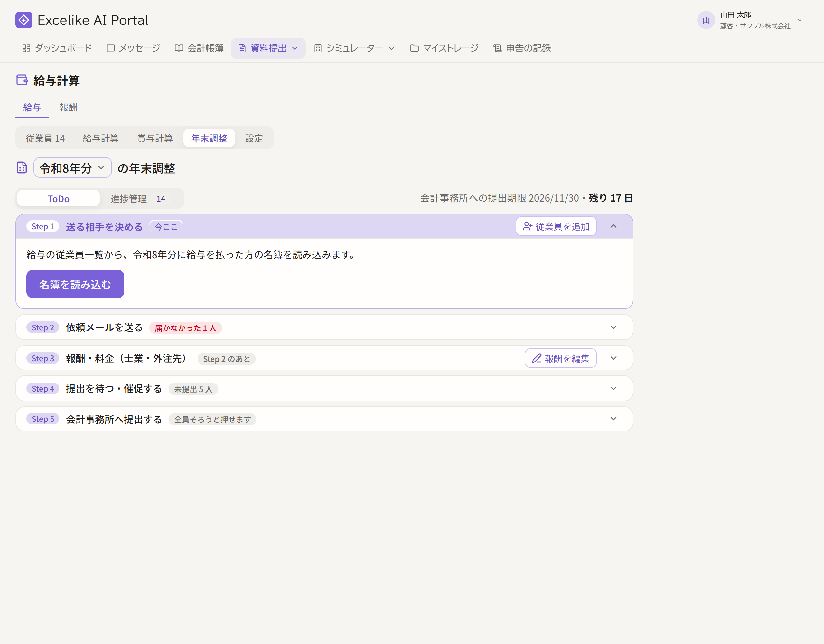Expand the シミュレーター dropdown menu
Image resolution: width=824 pixels, height=644 pixels.
point(355,48)
